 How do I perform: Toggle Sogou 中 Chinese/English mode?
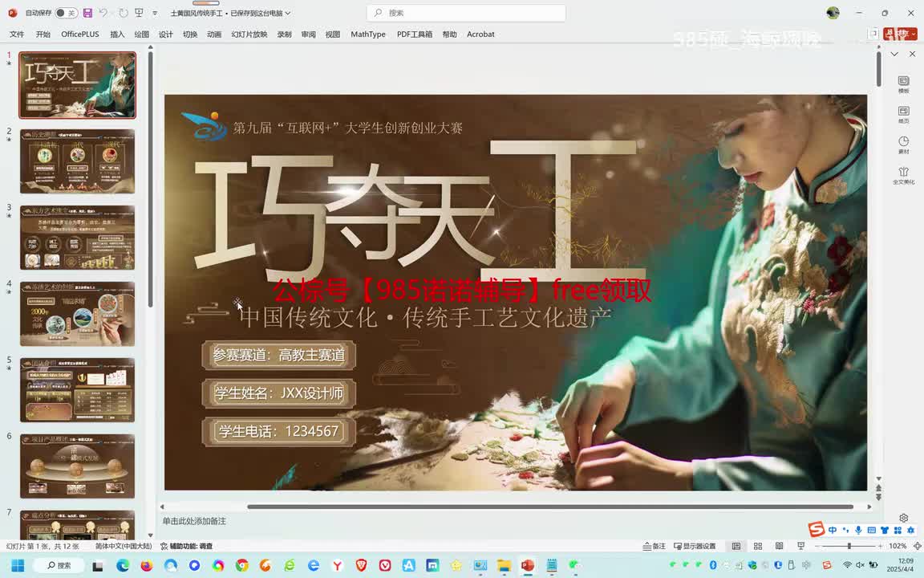pos(832,530)
